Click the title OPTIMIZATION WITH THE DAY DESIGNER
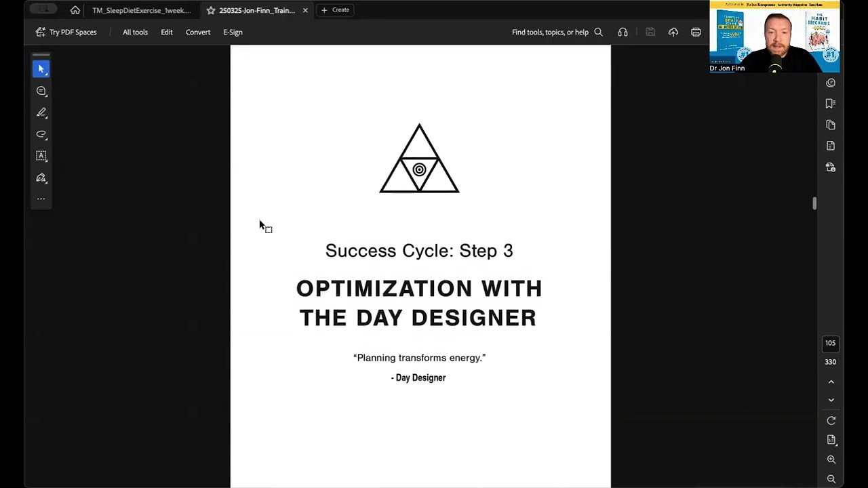This screenshot has width=868, height=488. point(419,303)
